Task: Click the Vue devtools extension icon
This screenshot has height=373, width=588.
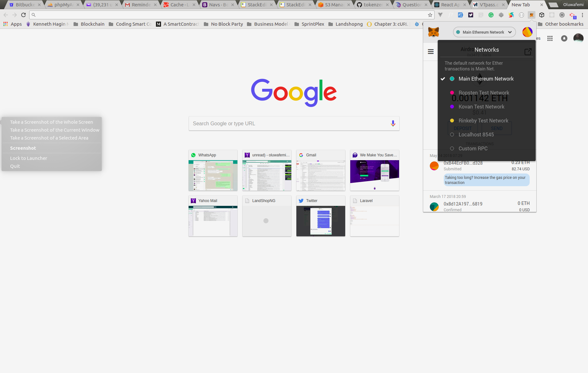Action: pos(440,15)
